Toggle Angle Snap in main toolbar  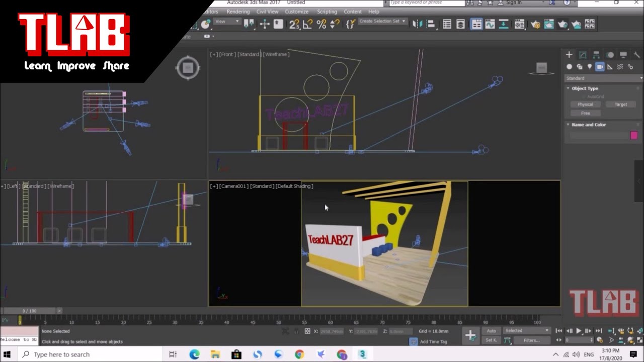(x=308, y=24)
